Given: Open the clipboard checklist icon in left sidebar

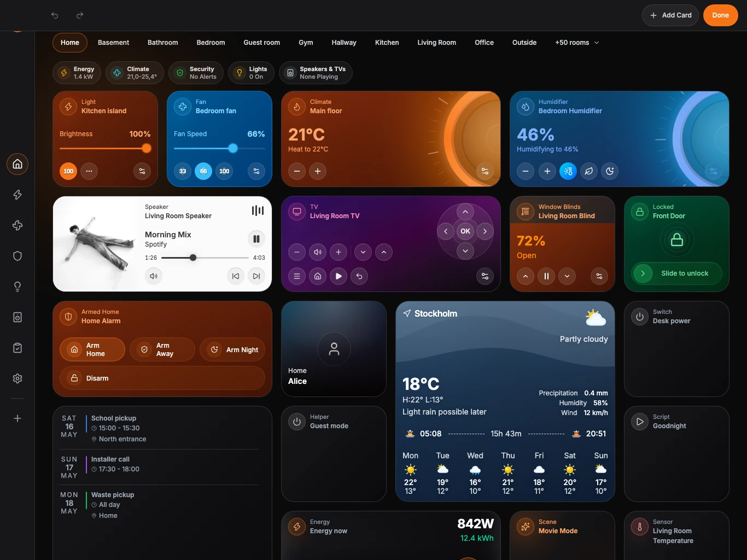Looking at the screenshot, I should pyautogui.click(x=17, y=348).
